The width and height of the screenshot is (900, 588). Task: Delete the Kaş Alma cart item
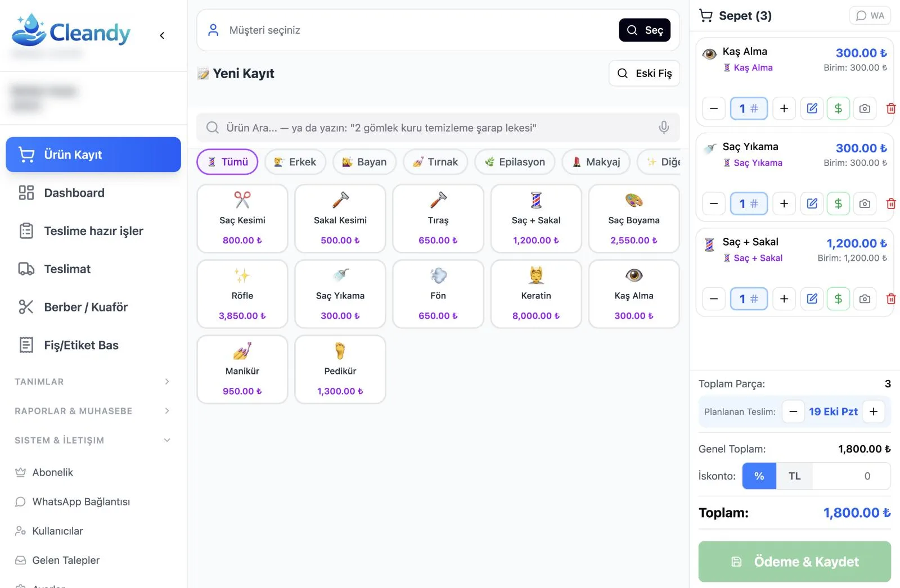(891, 108)
